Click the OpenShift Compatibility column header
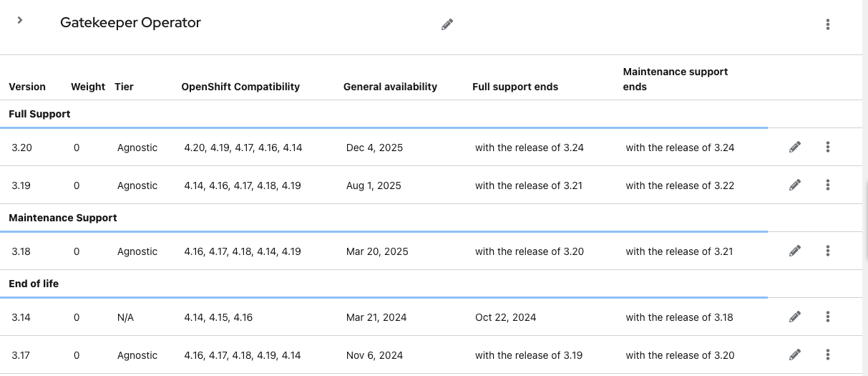The image size is (868, 376). click(x=240, y=87)
